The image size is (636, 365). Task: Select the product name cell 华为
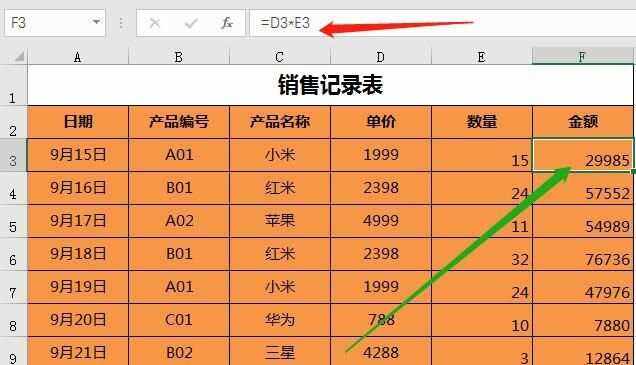[279, 320]
